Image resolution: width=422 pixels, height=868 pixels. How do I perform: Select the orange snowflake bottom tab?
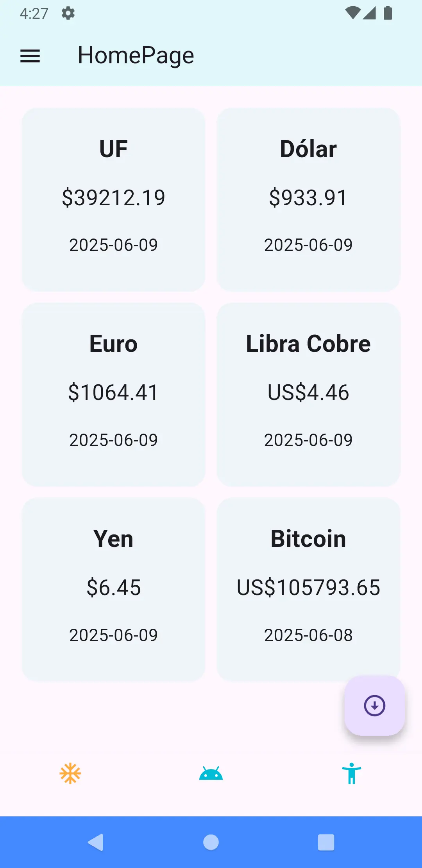[70, 773]
